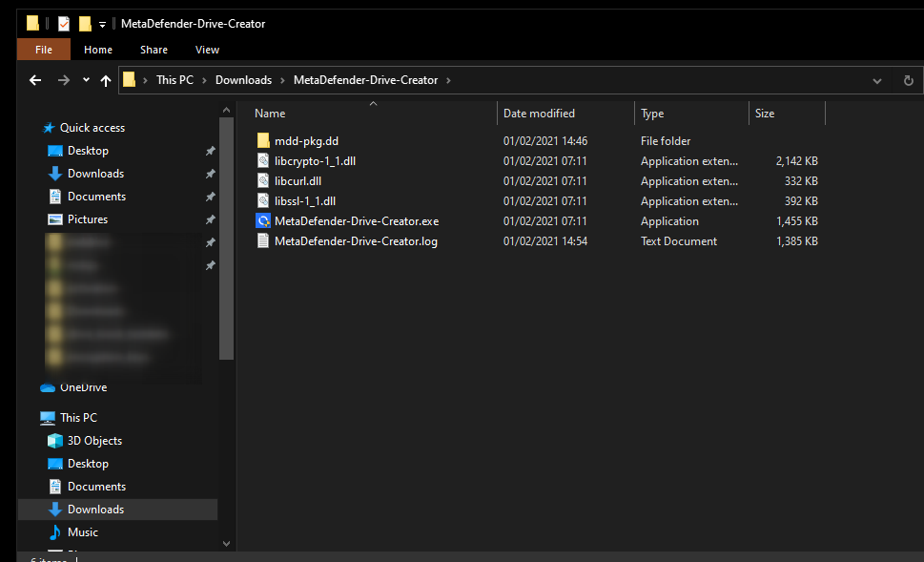This screenshot has height=562, width=924.
Task: Open Desktop under Quick access
Action: coord(88,151)
